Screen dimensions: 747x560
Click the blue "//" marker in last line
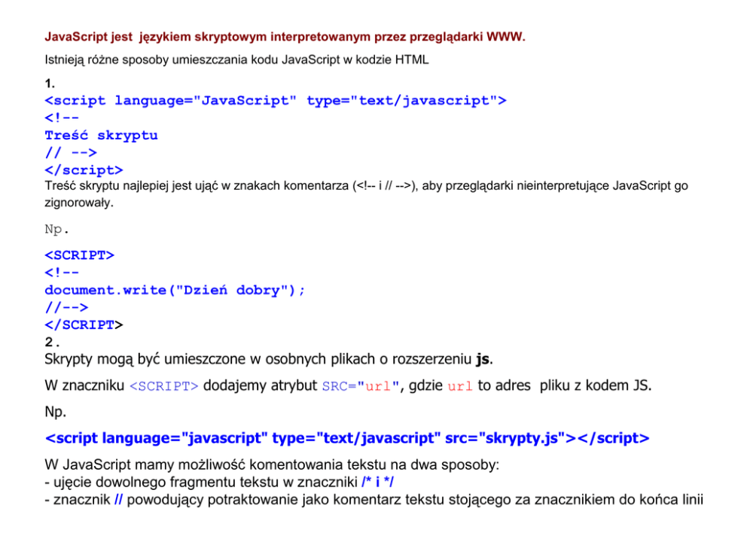pyautogui.click(x=118, y=498)
